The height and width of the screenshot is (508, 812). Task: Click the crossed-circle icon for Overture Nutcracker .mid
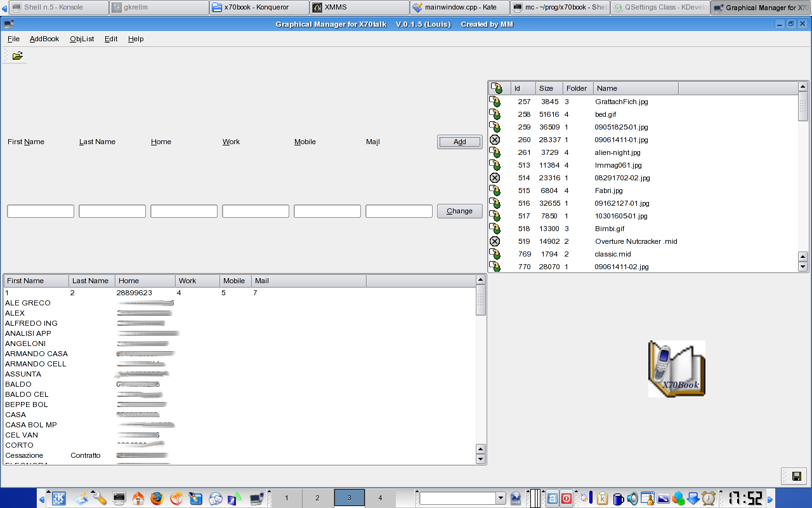[495, 241]
